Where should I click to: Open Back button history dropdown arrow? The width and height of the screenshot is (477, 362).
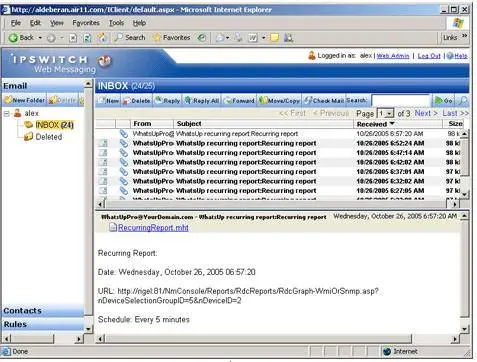40,38
